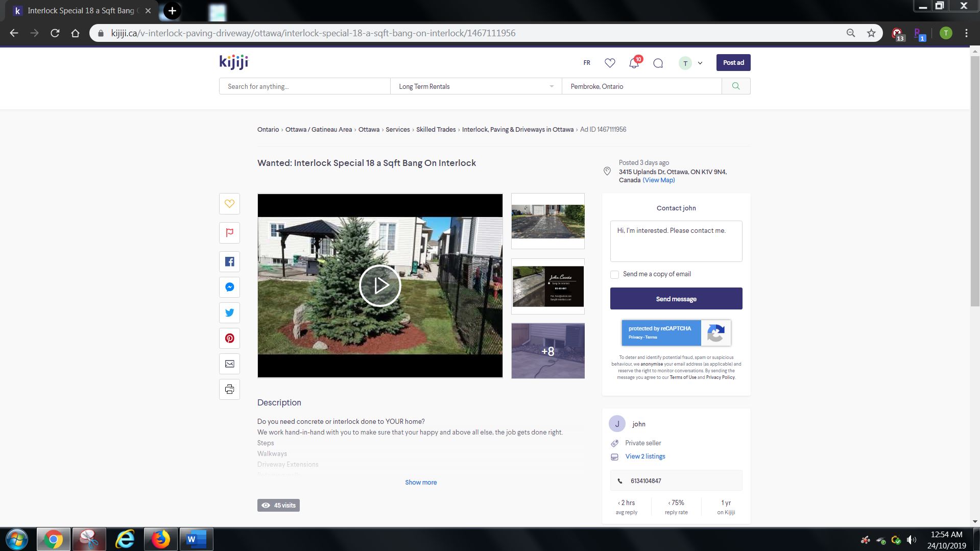
Task: Report ad using the red flag icon
Action: [x=229, y=233]
